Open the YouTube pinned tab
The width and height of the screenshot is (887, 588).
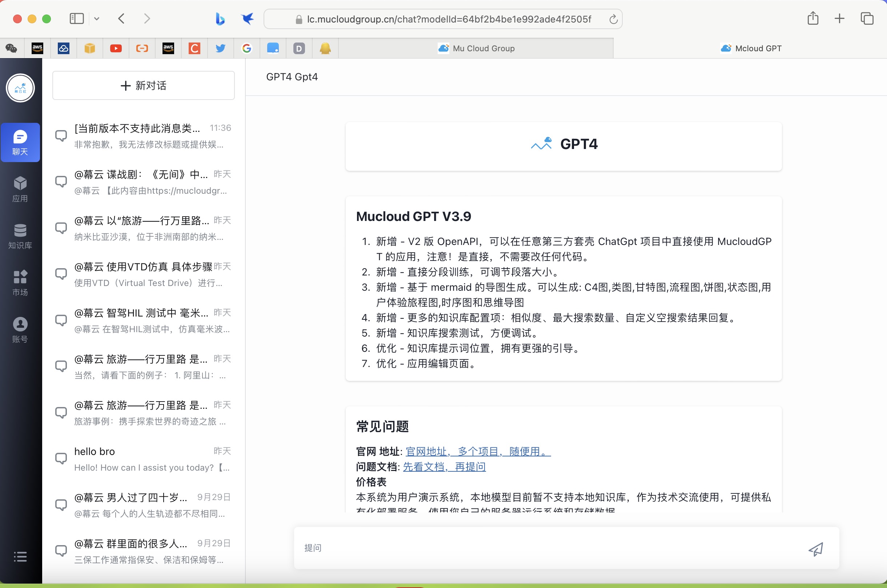pyautogui.click(x=116, y=48)
